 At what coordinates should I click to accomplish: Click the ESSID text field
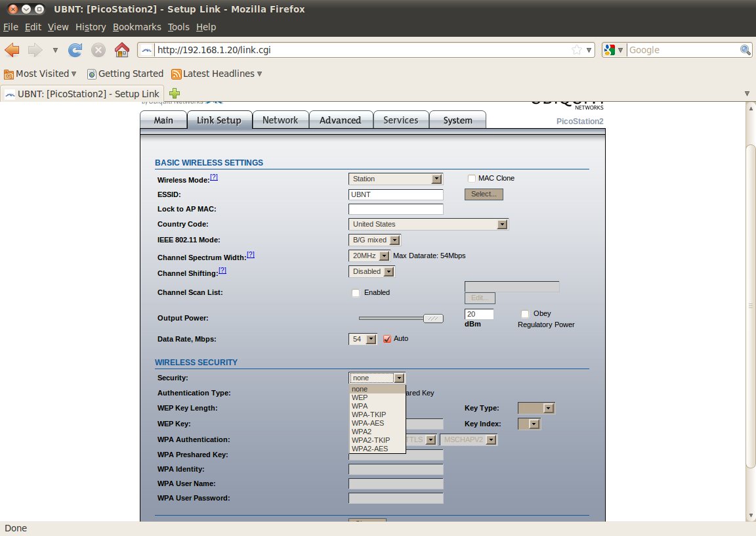[x=396, y=194]
